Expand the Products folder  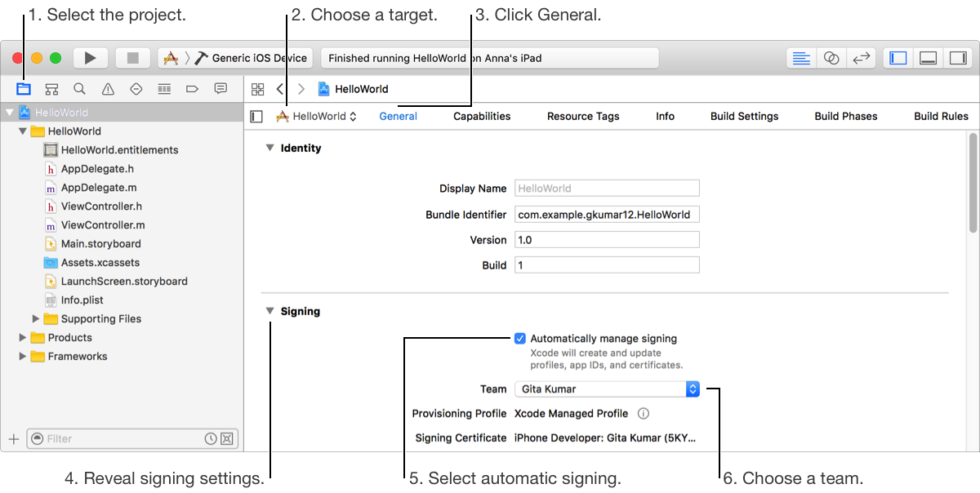[x=23, y=338]
